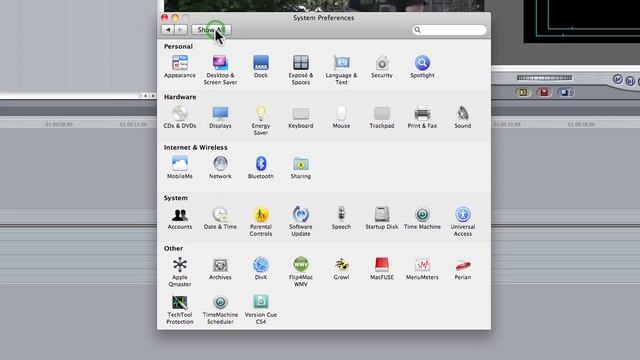Open the Sound preference pane
Screen dimensions: 640x360
click(462, 117)
